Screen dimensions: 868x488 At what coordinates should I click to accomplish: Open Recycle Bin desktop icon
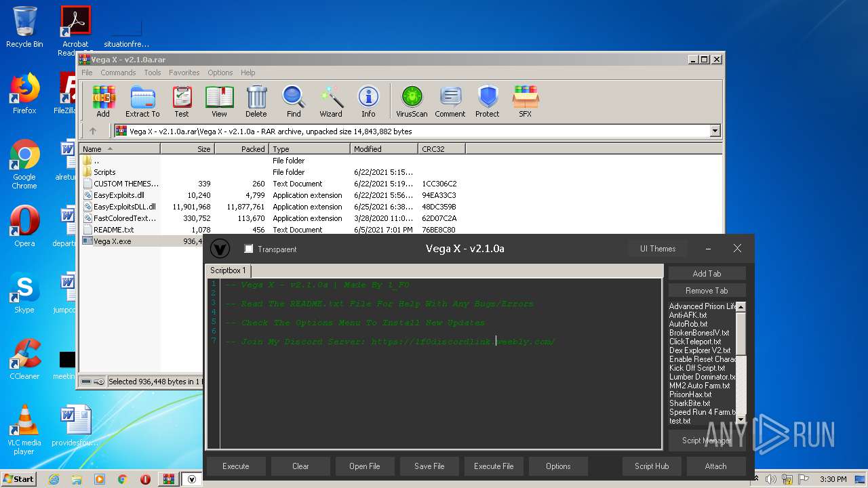click(x=24, y=28)
